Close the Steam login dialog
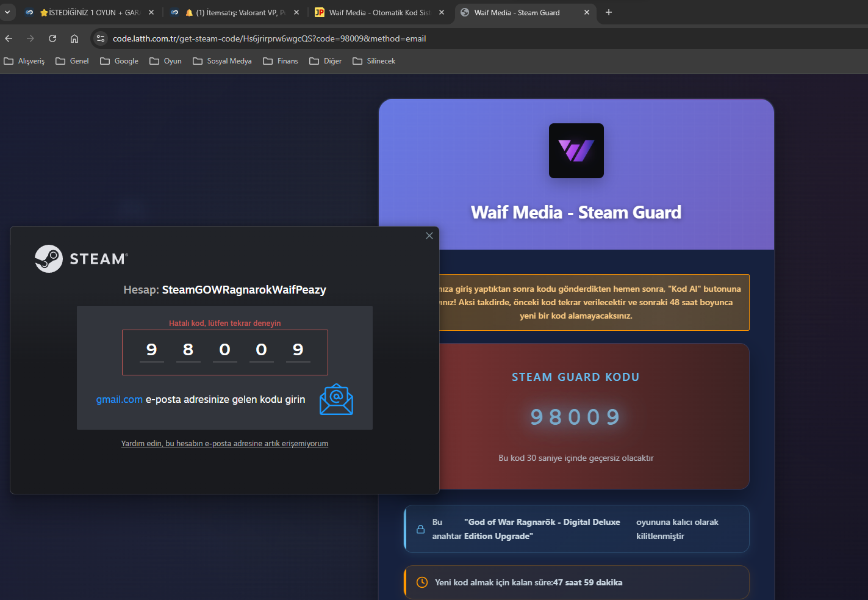Viewport: 868px width, 600px height. 429,236
